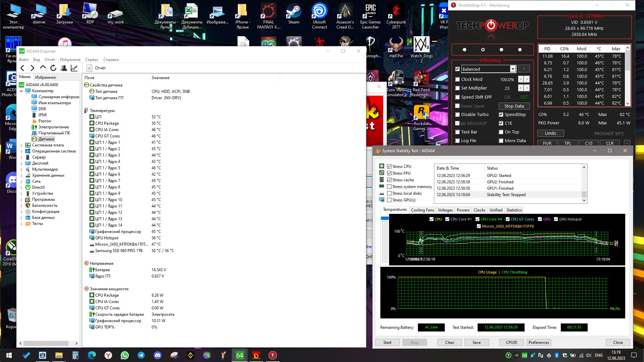Click the AIDA64 refresh icon

(53, 68)
